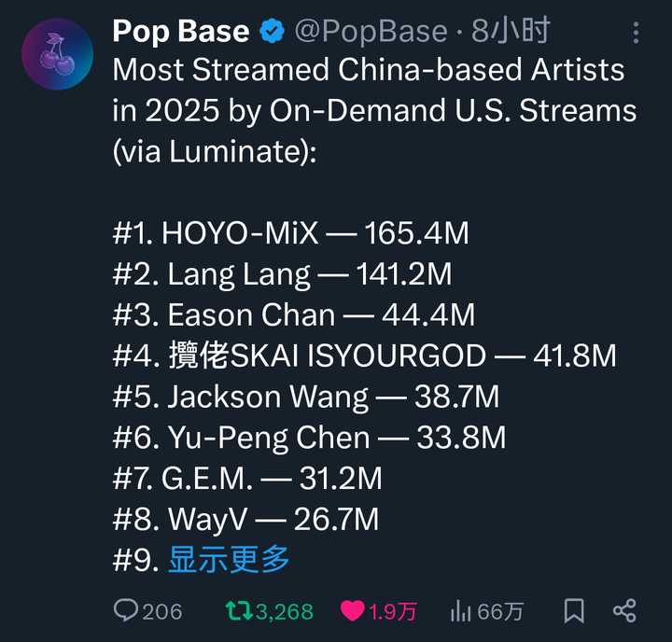Click the Pop Base display name
Viewport: 672px width, 642px height.
pos(181,32)
